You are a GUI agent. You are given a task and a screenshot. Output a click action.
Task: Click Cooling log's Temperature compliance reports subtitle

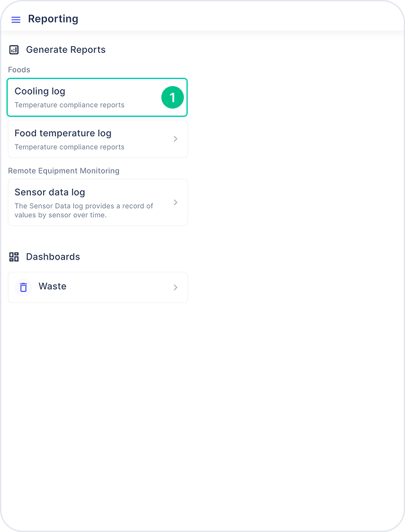(69, 105)
